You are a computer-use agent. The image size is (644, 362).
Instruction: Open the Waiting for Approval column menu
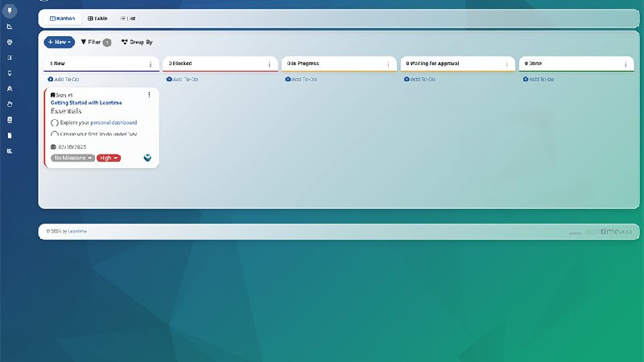[507, 64]
